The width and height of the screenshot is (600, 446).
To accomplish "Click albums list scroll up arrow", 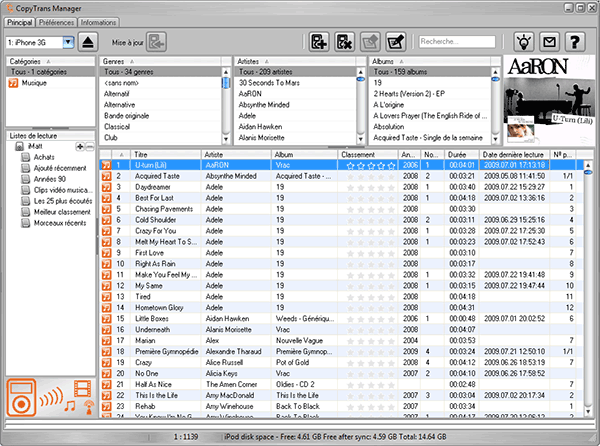I will [x=495, y=72].
